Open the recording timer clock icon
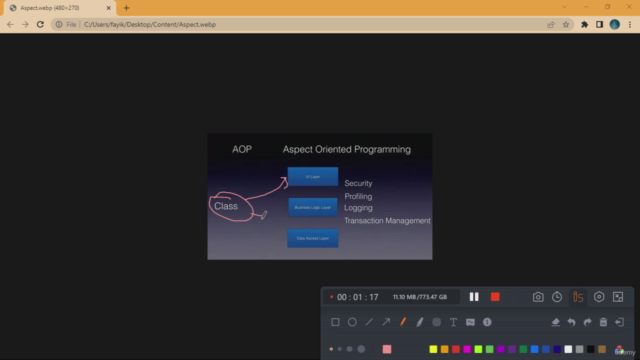Screen dimensions: 640x360 point(557,297)
